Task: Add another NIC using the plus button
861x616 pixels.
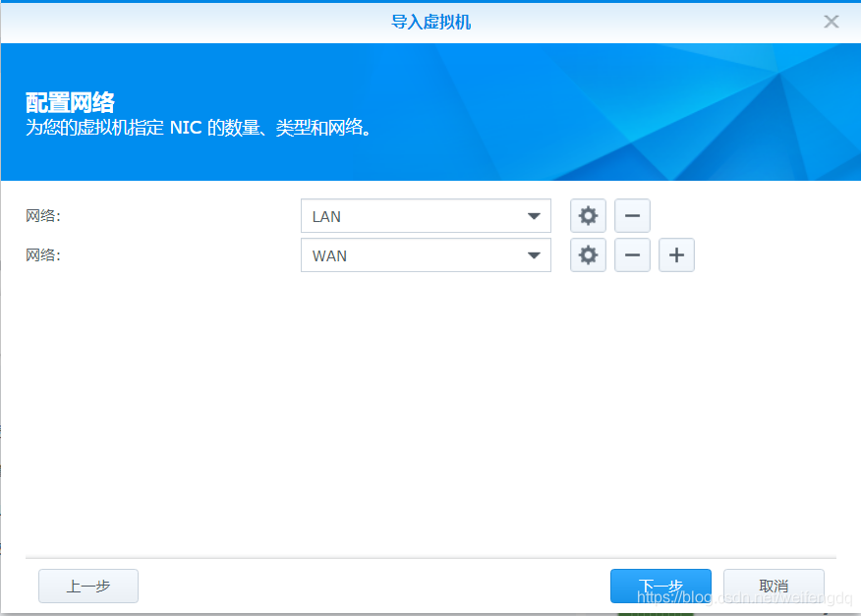Action: pyautogui.click(x=676, y=254)
